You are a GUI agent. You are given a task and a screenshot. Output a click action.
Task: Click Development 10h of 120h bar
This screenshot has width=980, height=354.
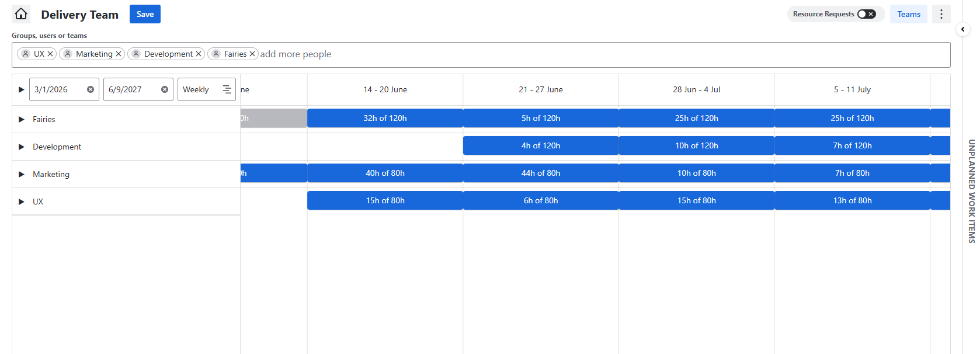(x=697, y=145)
